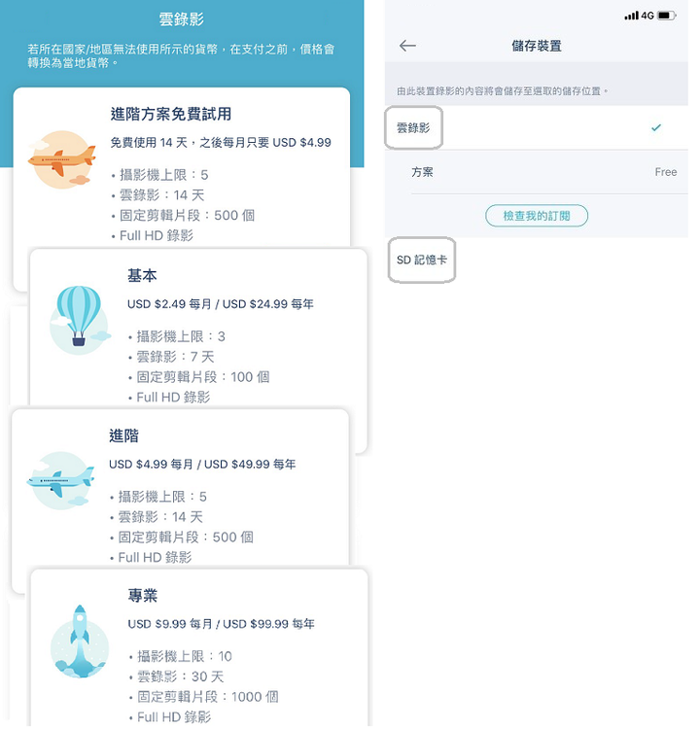The width and height of the screenshot is (700, 729).
Task: Tap the 4G network indicator
Action: pyautogui.click(x=647, y=16)
